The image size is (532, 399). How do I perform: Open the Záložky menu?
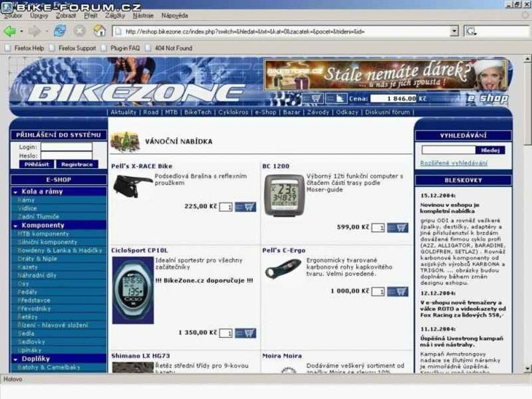[115, 15]
